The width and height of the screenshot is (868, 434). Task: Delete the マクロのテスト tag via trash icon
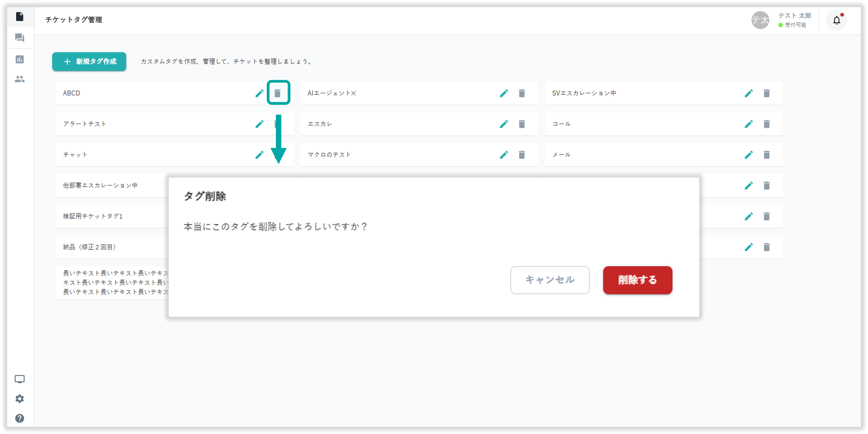[x=522, y=155]
